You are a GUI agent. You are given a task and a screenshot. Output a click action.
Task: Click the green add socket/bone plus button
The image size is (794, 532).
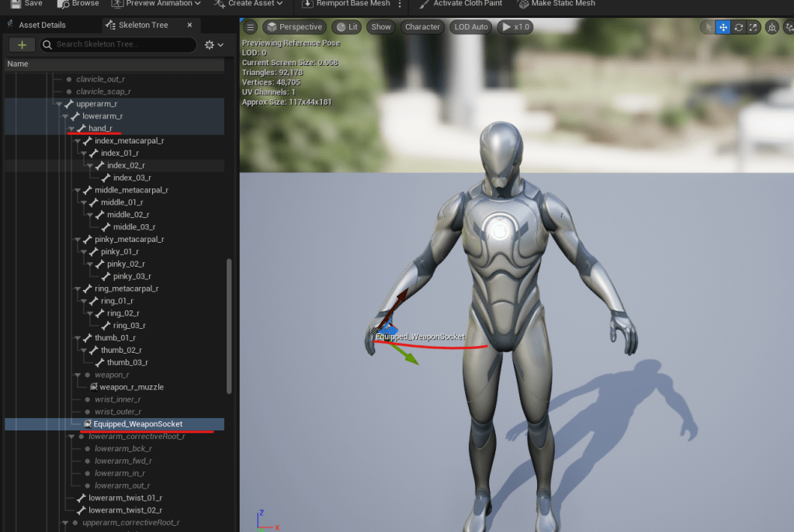point(22,45)
